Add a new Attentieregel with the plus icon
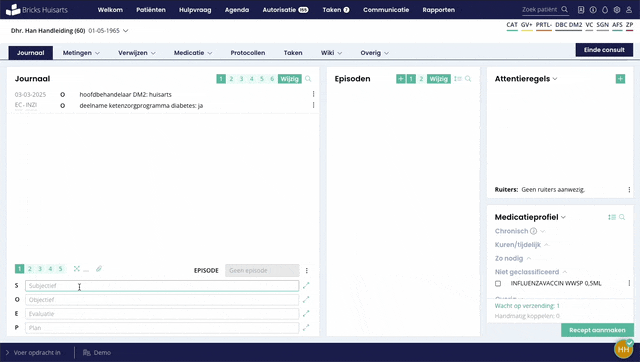Screen dimensions: 640x362 [x=620, y=79]
